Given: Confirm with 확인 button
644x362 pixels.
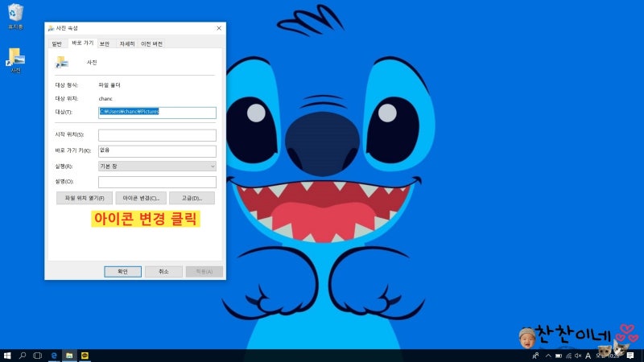Looking at the screenshot, I should click(123, 272).
